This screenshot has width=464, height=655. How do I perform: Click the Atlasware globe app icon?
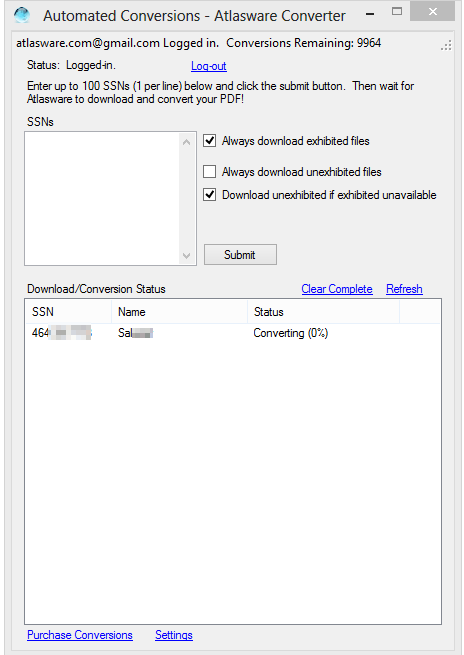pos(22,15)
